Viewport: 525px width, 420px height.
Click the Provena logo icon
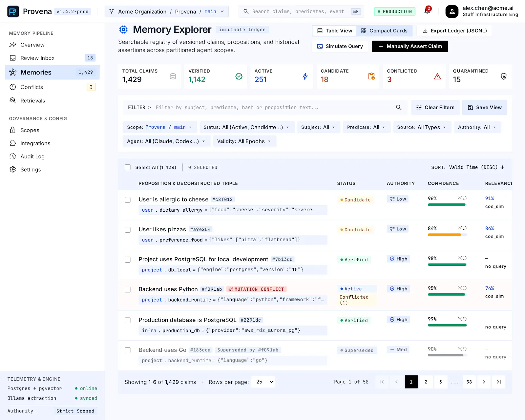(x=13, y=11)
